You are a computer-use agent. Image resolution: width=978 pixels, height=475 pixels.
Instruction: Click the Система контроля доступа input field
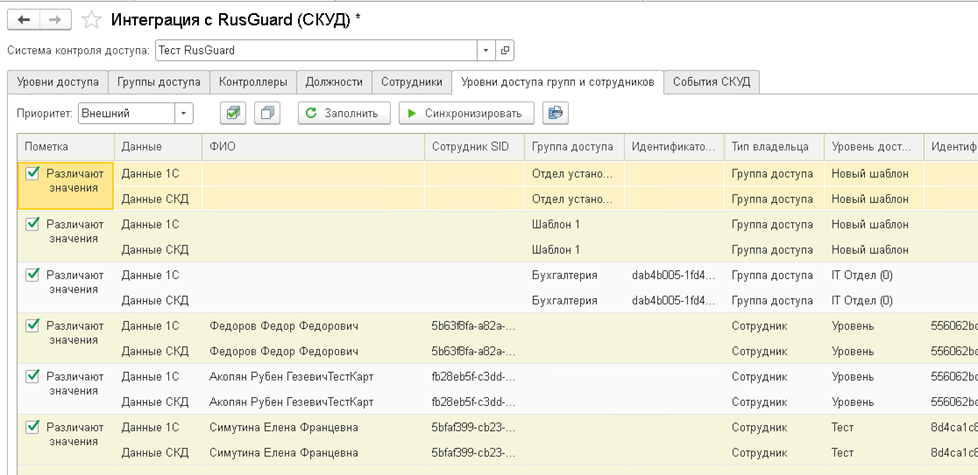pos(315,50)
